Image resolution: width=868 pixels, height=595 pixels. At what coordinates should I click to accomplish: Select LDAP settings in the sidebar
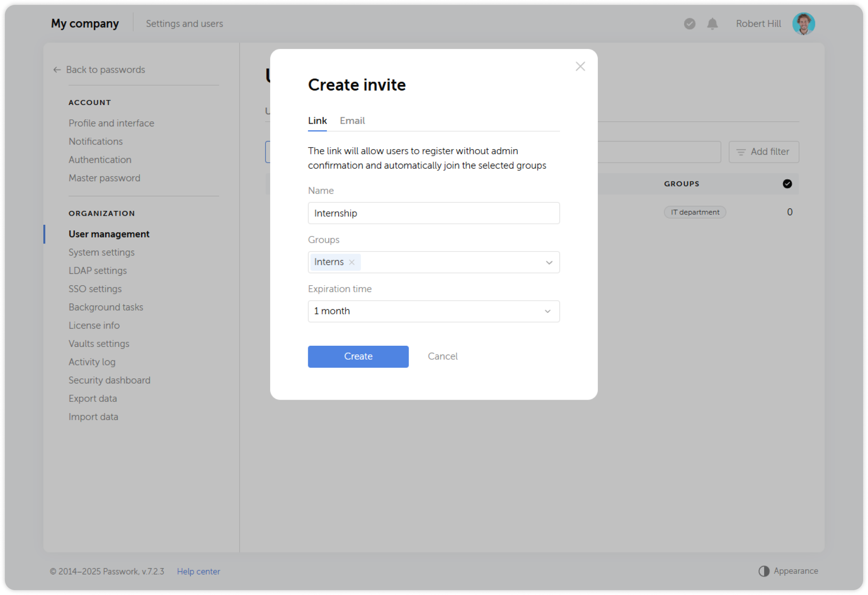tap(98, 270)
